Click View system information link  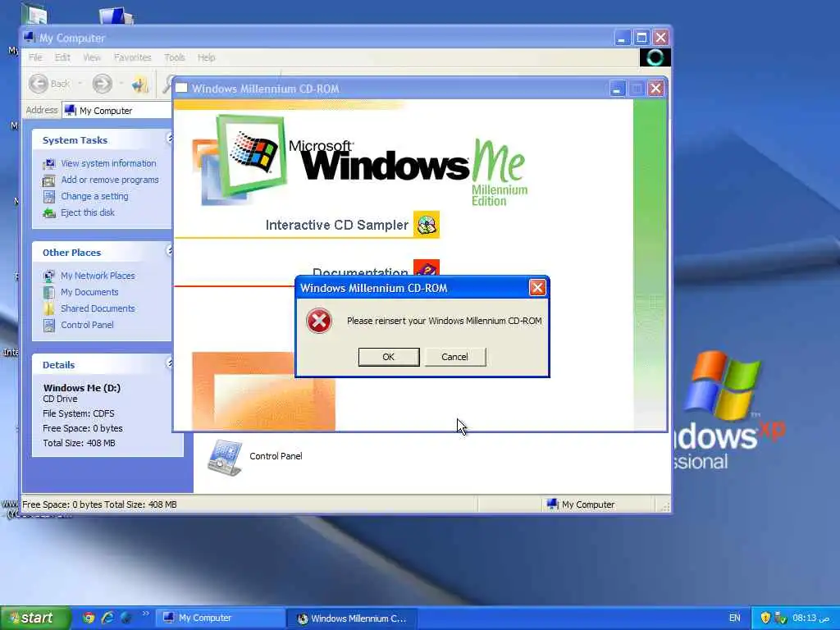click(x=108, y=163)
